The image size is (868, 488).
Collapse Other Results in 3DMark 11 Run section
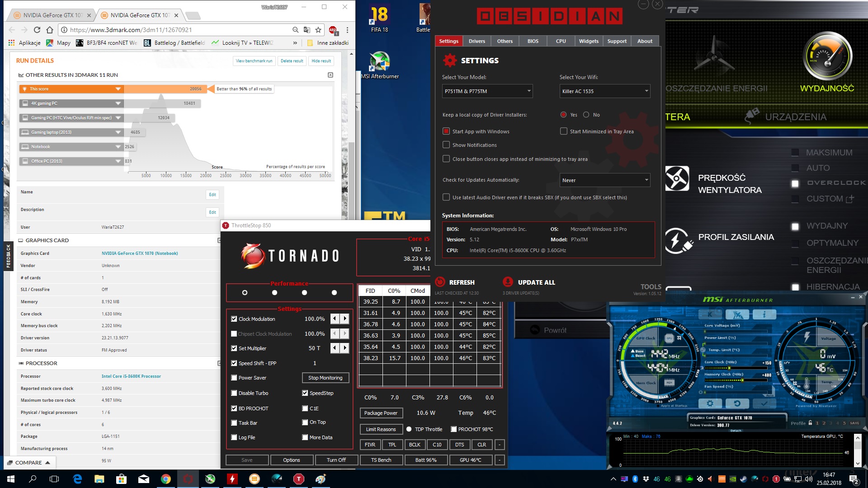coord(330,75)
